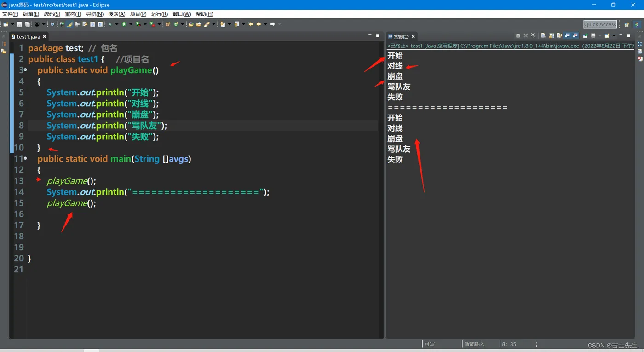
Task: Click the Previous Annotation toolbar icon
Action: [x=237, y=24]
